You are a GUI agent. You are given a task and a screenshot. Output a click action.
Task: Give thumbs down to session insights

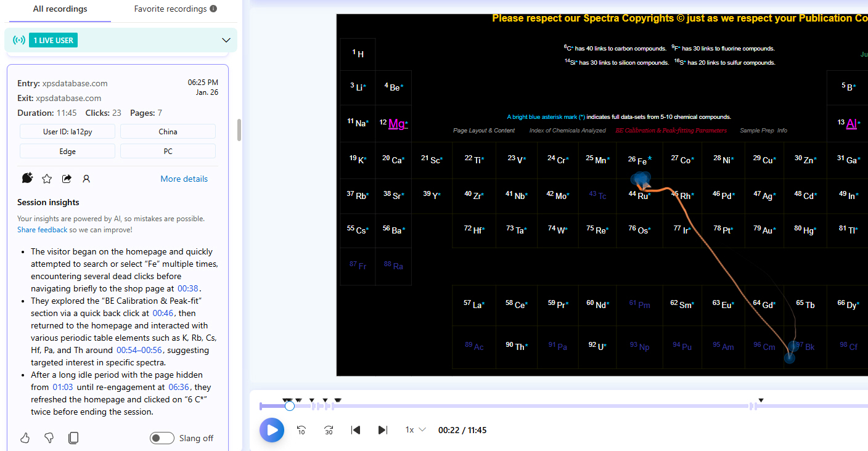(x=49, y=438)
